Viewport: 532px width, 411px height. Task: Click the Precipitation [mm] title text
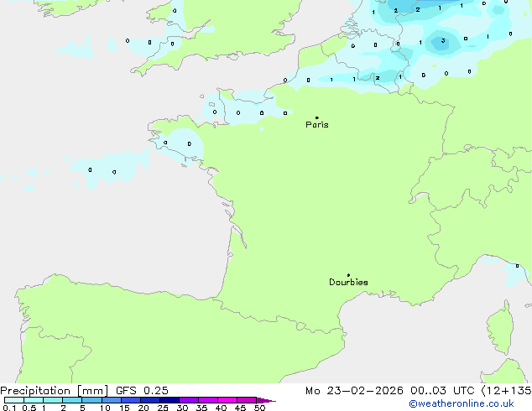coord(55,391)
